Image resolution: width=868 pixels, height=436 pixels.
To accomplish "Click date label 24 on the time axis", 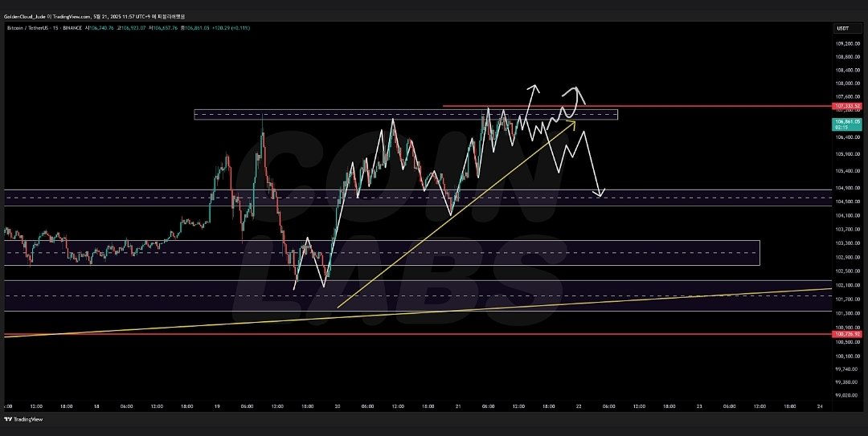I will pos(820,406).
